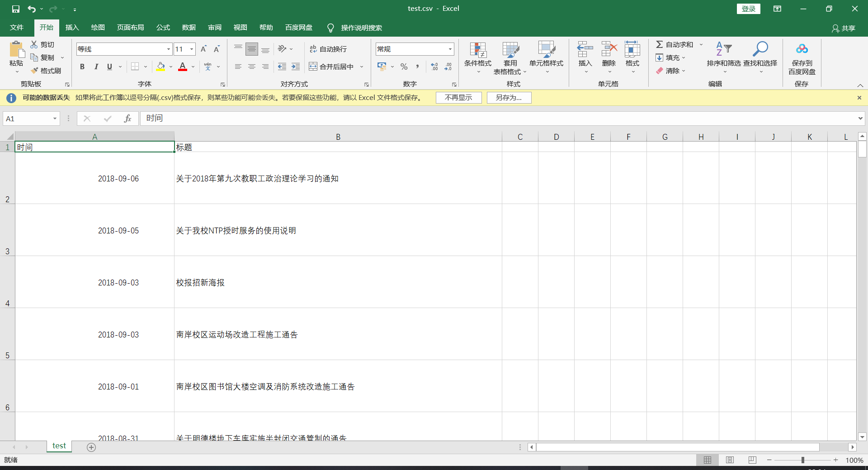Open the Name Box dropdown arrow
This screenshot has width=868, height=470.
tap(55, 119)
